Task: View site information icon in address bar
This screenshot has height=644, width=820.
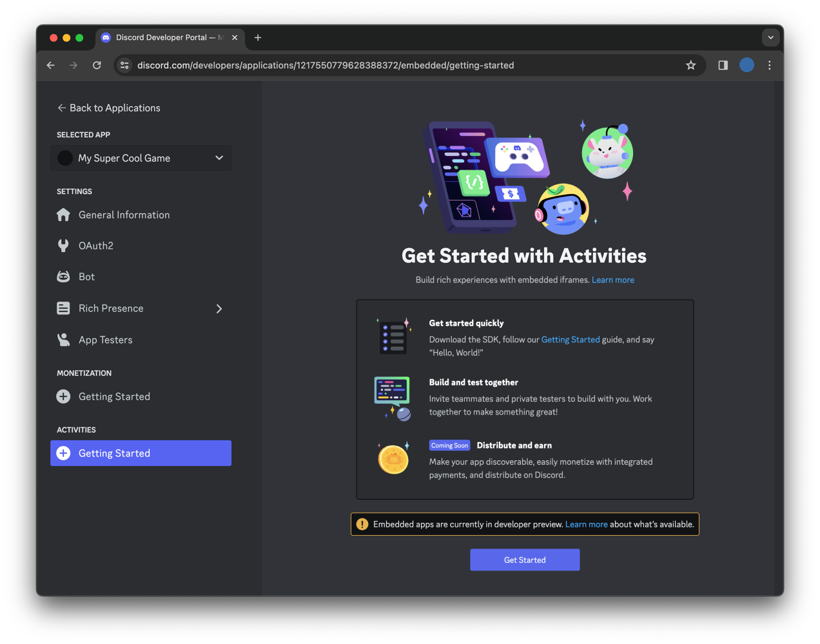Action: pos(125,65)
